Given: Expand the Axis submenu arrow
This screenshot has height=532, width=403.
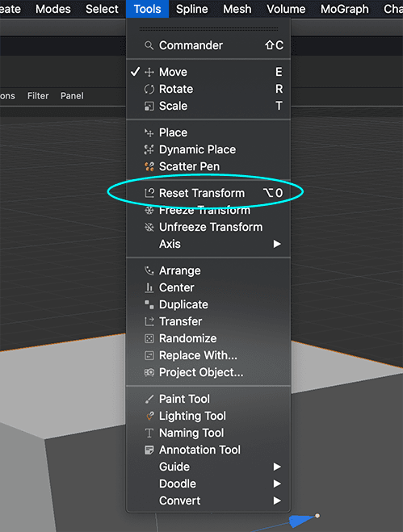Looking at the screenshot, I should coord(277,244).
